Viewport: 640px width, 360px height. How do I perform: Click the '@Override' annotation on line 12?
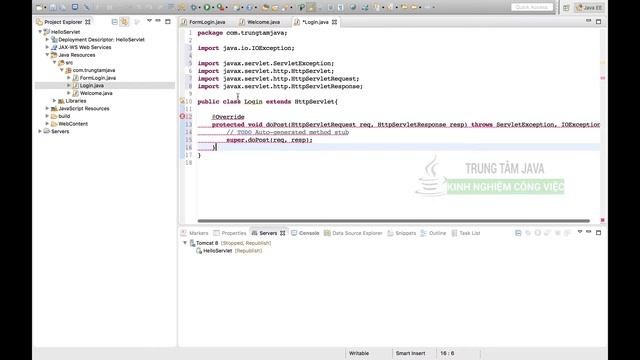(228, 117)
